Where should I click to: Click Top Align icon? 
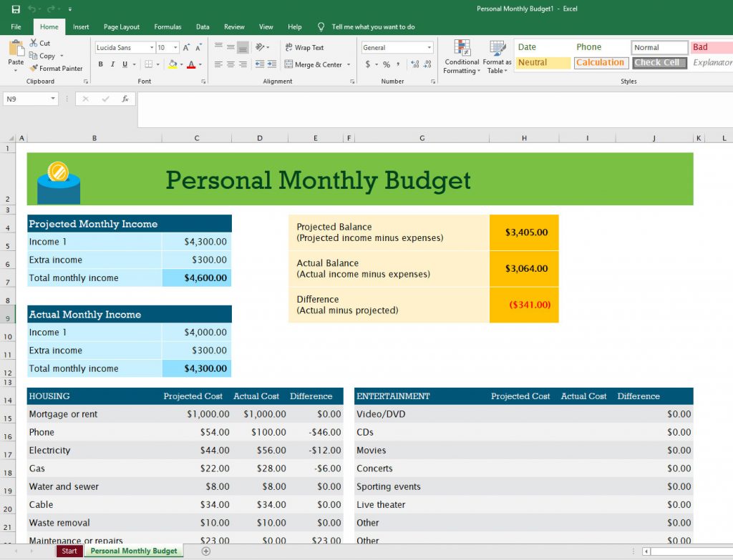click(218, 46)
